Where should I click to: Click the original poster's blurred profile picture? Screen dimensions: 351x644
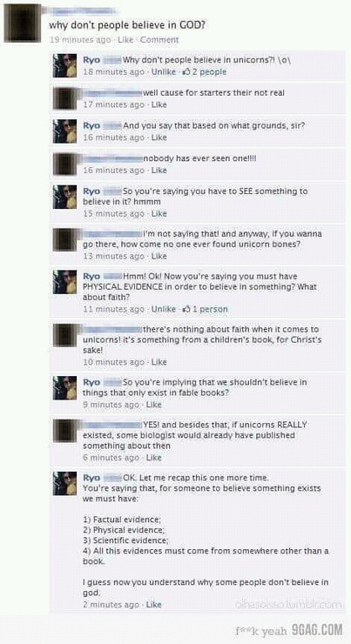click(x=23, y=23)
